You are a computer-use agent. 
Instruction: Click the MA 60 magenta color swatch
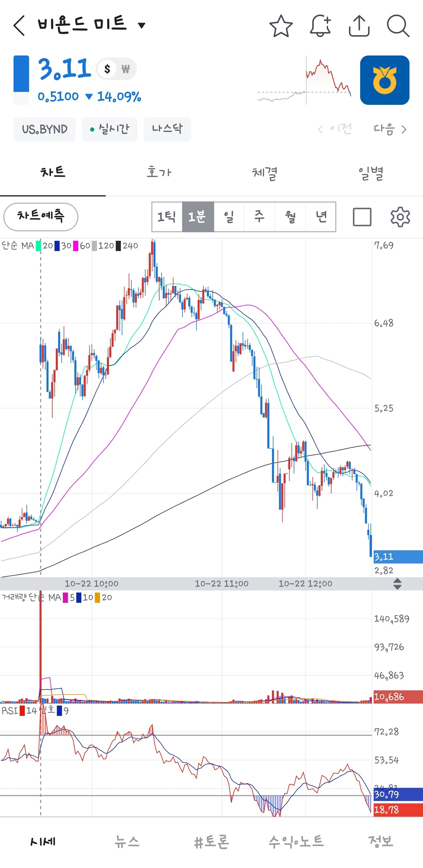pos(75,246)
